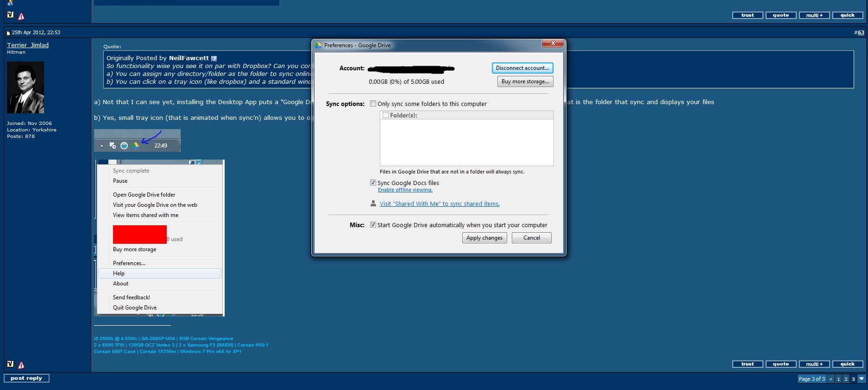This screenshot has width=868, height=390.
Task: Click the teal circular tray icon
Action: click(124, 146)
